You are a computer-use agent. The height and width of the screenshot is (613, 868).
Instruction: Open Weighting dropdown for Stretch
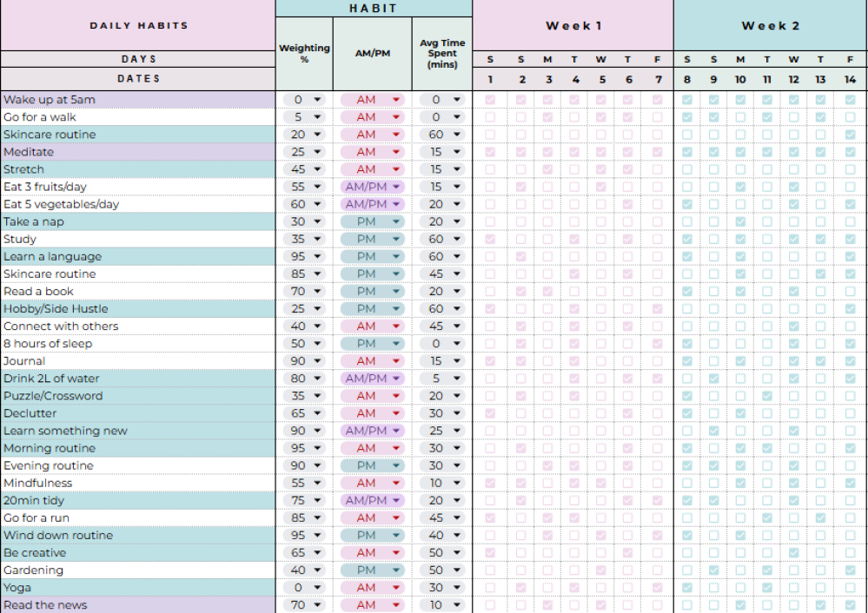tap(317, 169)
